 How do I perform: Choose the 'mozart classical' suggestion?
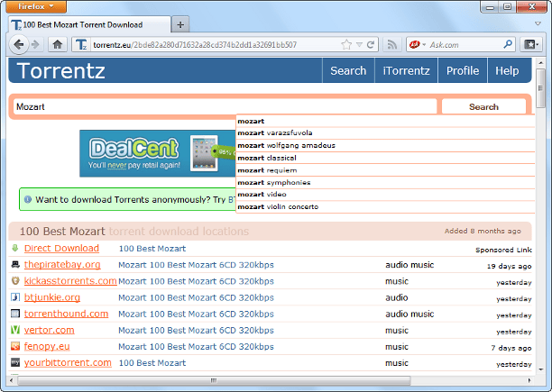[385, 158]
